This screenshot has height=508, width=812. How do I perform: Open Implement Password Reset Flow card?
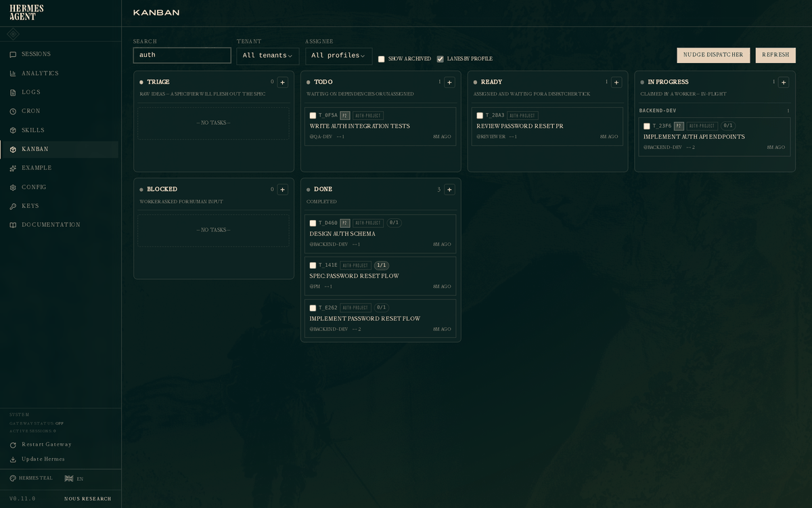[380, 318]
